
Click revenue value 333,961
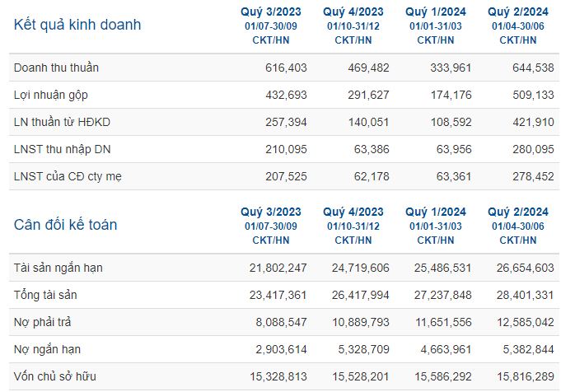coord(451,68)
